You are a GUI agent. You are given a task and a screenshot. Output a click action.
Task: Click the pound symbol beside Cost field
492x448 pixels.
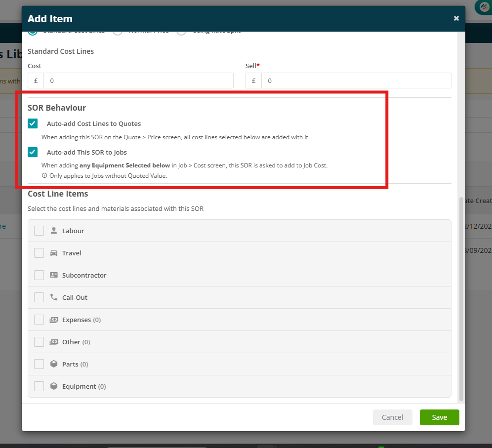pos(36,81)
